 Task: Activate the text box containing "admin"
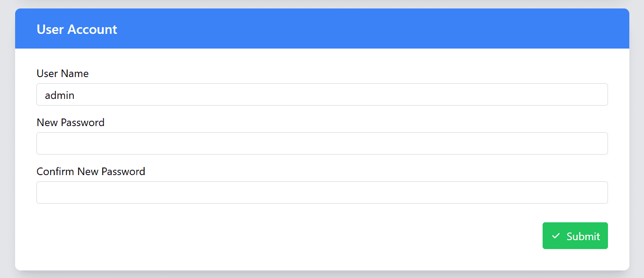[x=322, y=94]
